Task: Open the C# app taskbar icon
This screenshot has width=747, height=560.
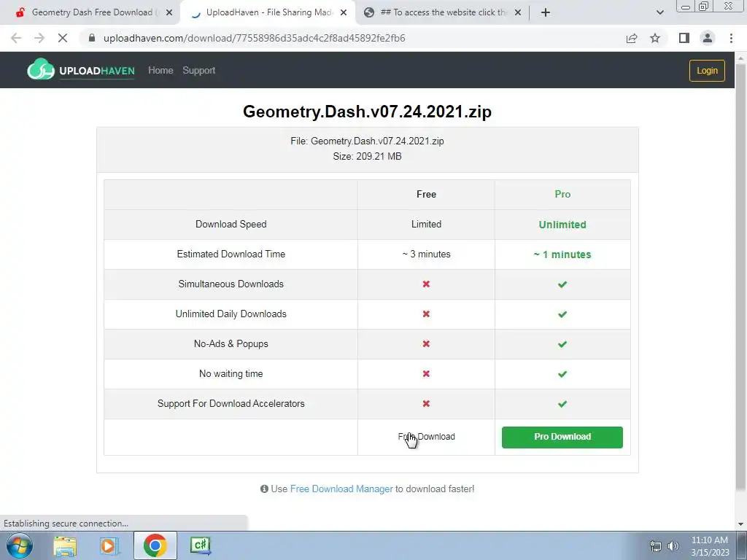Action: (x=200, y=545)
